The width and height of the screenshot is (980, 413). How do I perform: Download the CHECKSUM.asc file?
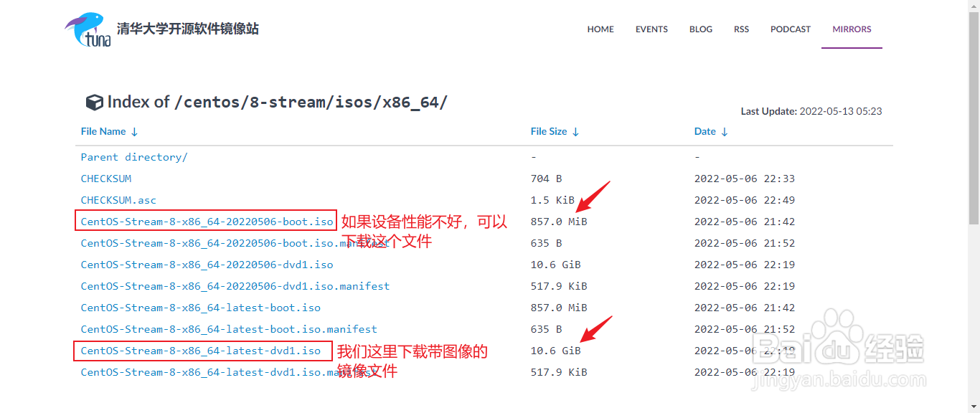coord(118,200)
